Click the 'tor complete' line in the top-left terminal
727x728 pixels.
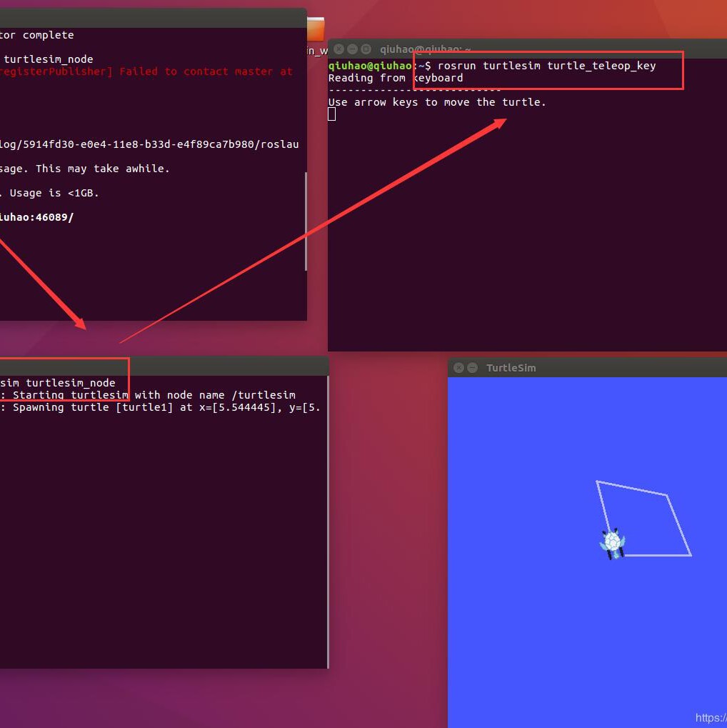[36, 35]
